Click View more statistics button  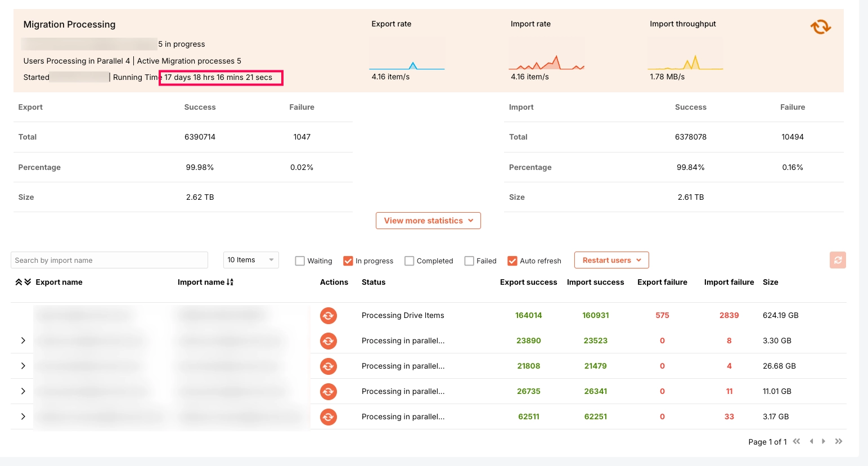tap(428, 221)
